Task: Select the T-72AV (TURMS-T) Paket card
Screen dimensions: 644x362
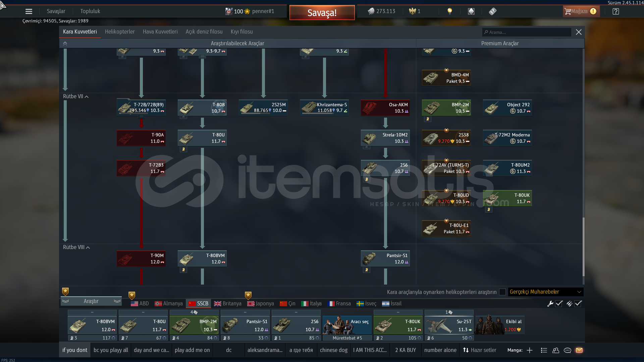Action: (x=446, y=168)
